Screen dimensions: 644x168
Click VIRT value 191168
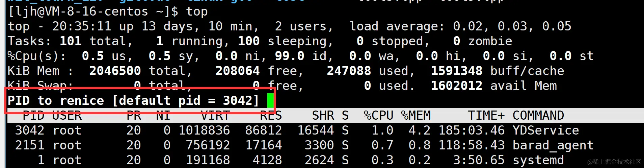pyautogui.click(x=208, y=160)
